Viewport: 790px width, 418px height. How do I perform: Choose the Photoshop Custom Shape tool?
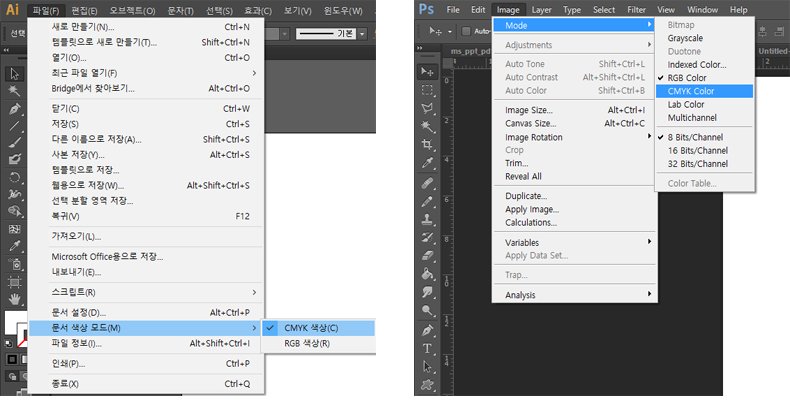427,385
